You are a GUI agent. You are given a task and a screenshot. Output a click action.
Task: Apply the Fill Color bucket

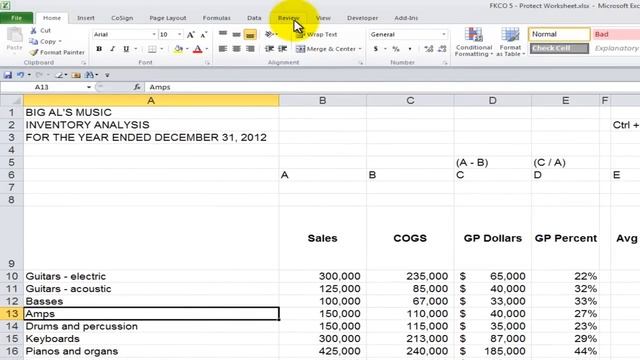click(x=178, y=49)
